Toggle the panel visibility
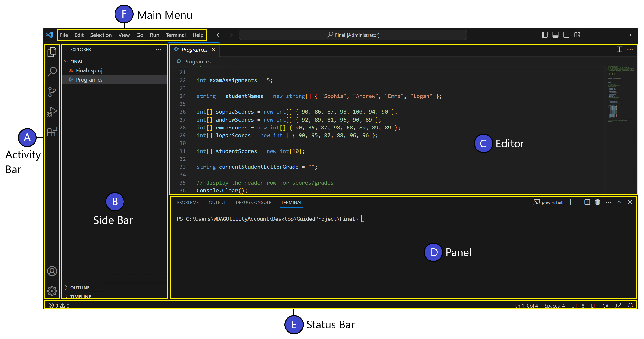Image resolution: width=644 pixels, height=339 pixels. [555, 35]
